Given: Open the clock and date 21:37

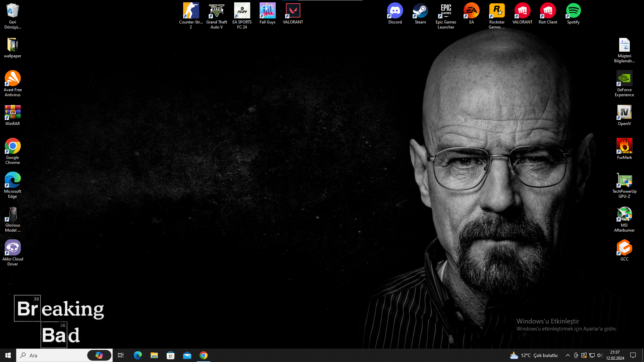Looking at the screenshot, I should [x=615, y=355].
